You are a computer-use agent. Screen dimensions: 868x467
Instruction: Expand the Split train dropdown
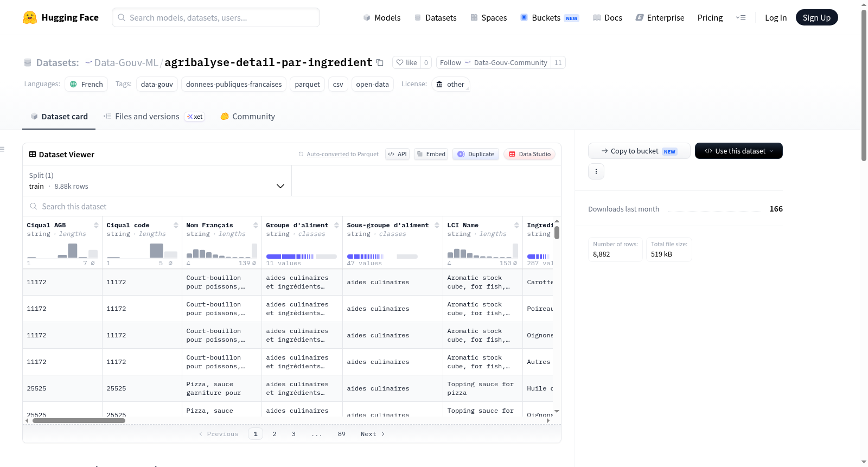[157, 181]
